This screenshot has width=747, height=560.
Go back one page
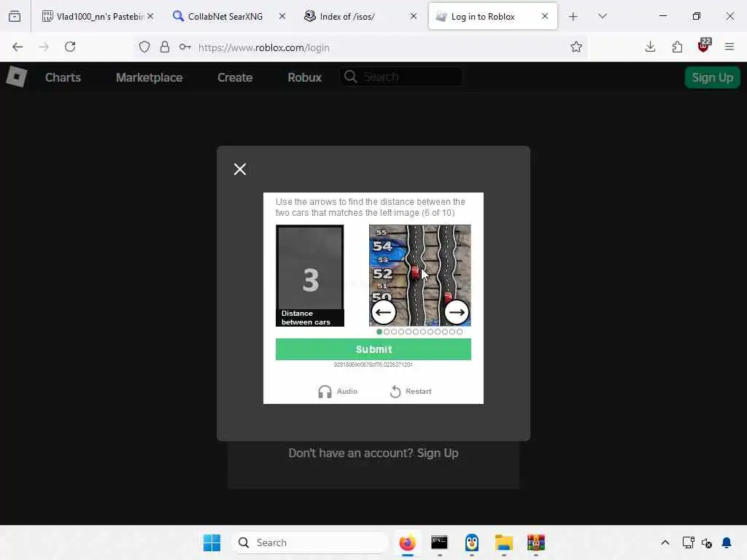[x=18, y=47]
